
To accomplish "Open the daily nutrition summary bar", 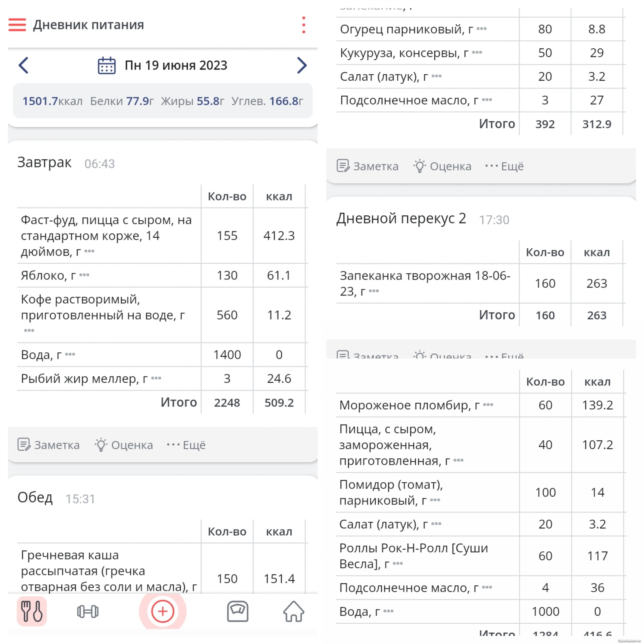I will 163,101.
